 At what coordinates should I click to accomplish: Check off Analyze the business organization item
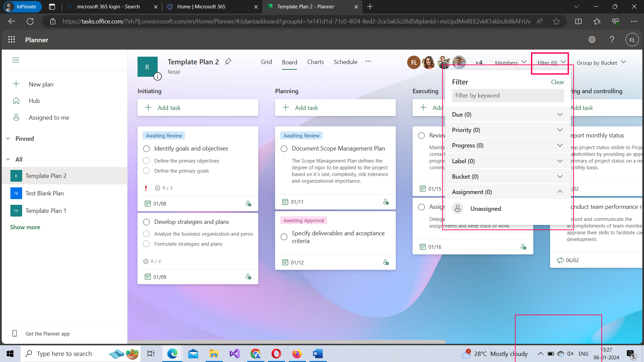tap(146, 234)
